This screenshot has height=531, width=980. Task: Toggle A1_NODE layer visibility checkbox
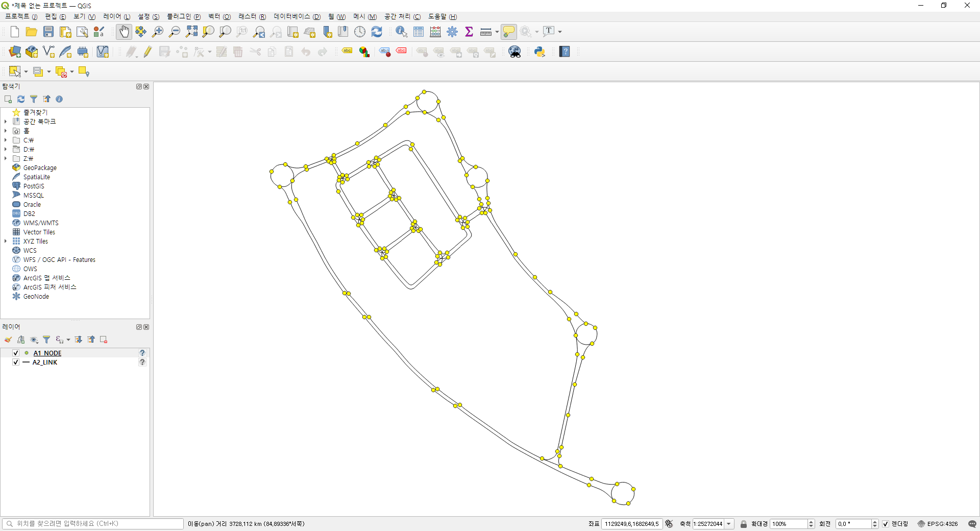tap(16, 353)
